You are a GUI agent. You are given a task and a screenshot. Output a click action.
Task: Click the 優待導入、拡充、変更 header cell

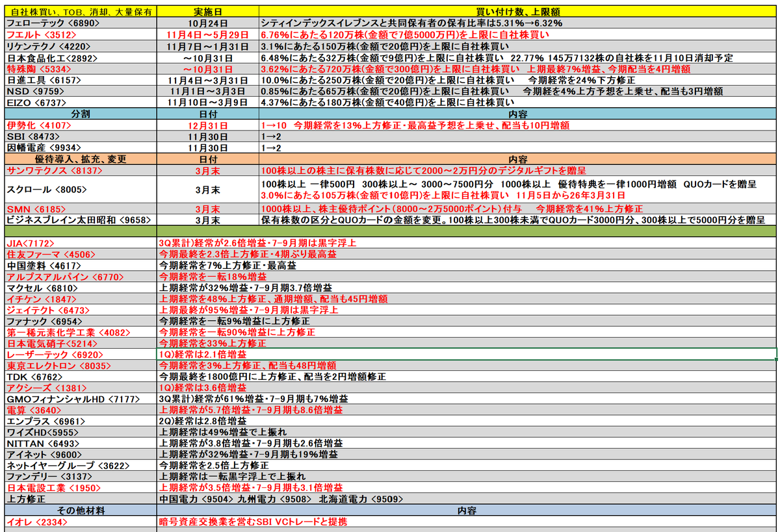click(81, 158)
